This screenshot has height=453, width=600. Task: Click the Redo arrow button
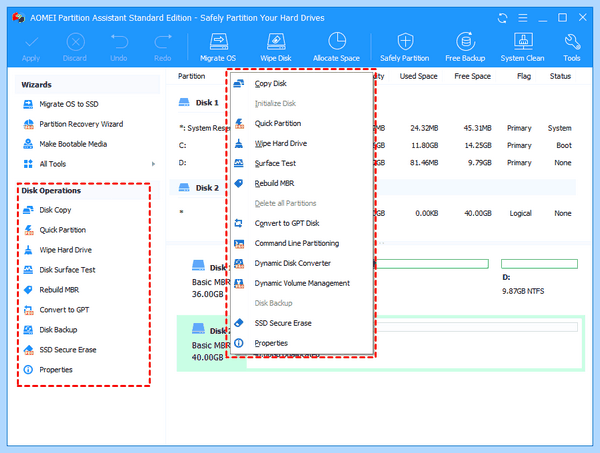pos(163,48)
